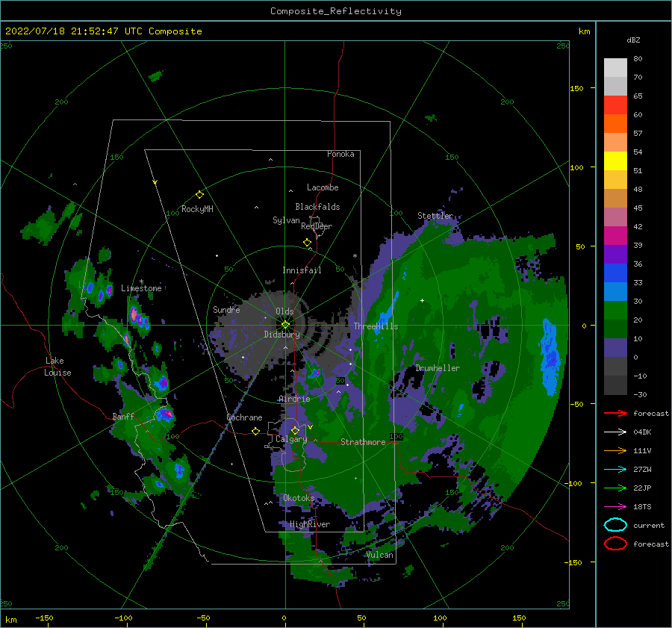Pick the bright yellow swatch between 54 and 51

pyautogui.click(x=615, y=161)
